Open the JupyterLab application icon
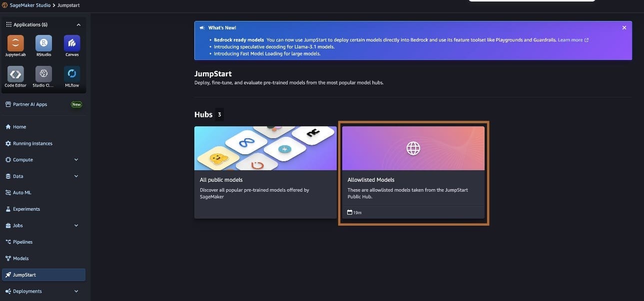This screenshot has width=644, height=301. [15, 43]
